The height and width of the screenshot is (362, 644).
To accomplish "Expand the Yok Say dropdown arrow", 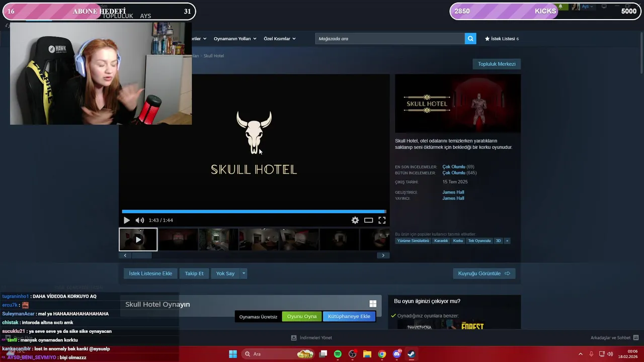I will coord(244,274).
